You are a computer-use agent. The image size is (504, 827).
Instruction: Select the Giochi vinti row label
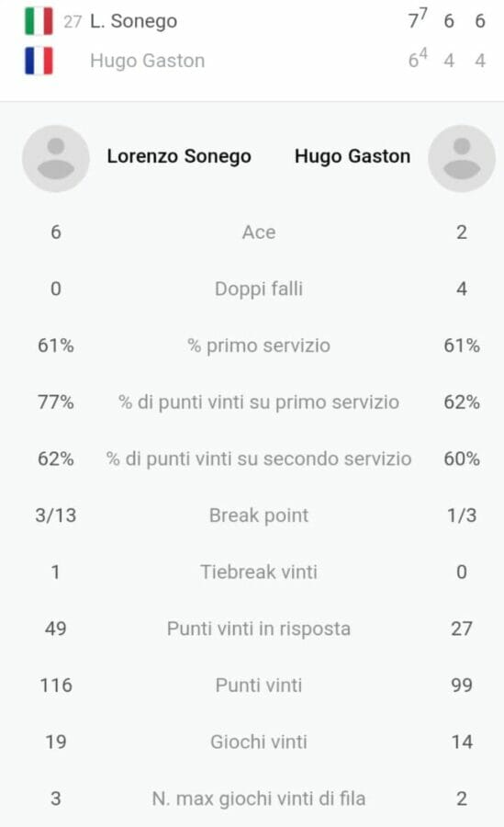click(x=258, y=742)
